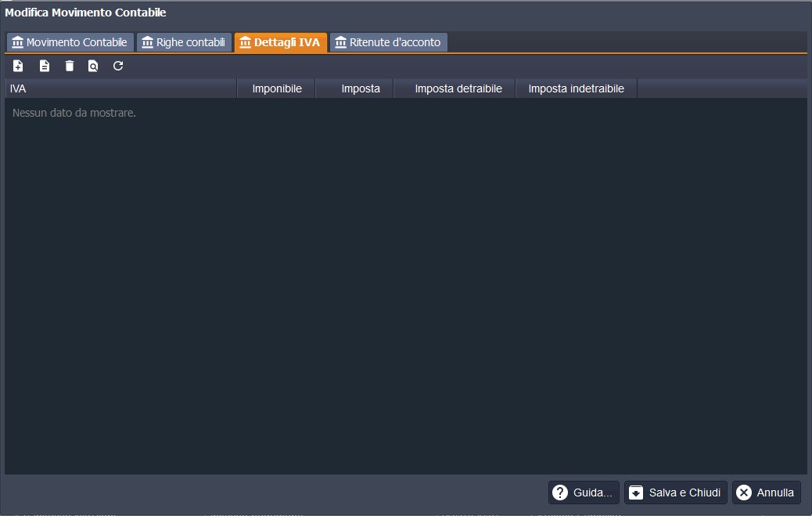Sort by the IVA column header
The height and width of the screenshot is (516, 812).
pyautogui.click(x=121, y=89)
